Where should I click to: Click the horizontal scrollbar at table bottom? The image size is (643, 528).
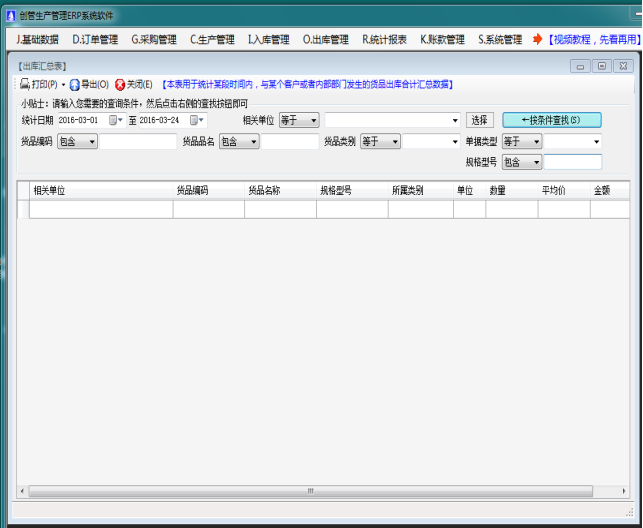pos(310,491)
